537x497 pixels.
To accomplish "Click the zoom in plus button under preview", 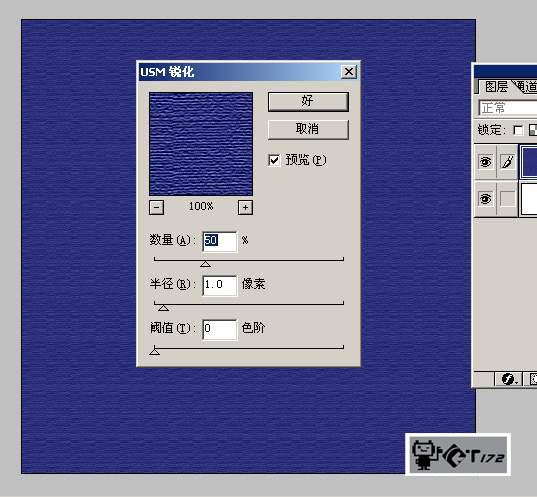I will pos(245,207).
